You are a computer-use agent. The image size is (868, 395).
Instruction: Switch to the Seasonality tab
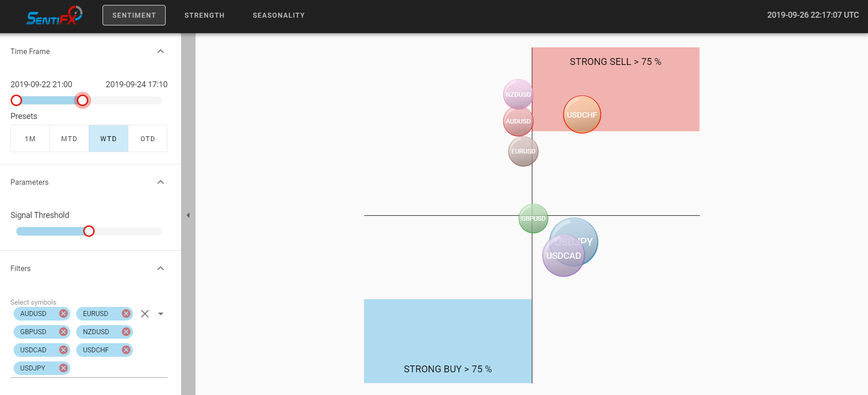pyautogui.click(x=279, y=15)
